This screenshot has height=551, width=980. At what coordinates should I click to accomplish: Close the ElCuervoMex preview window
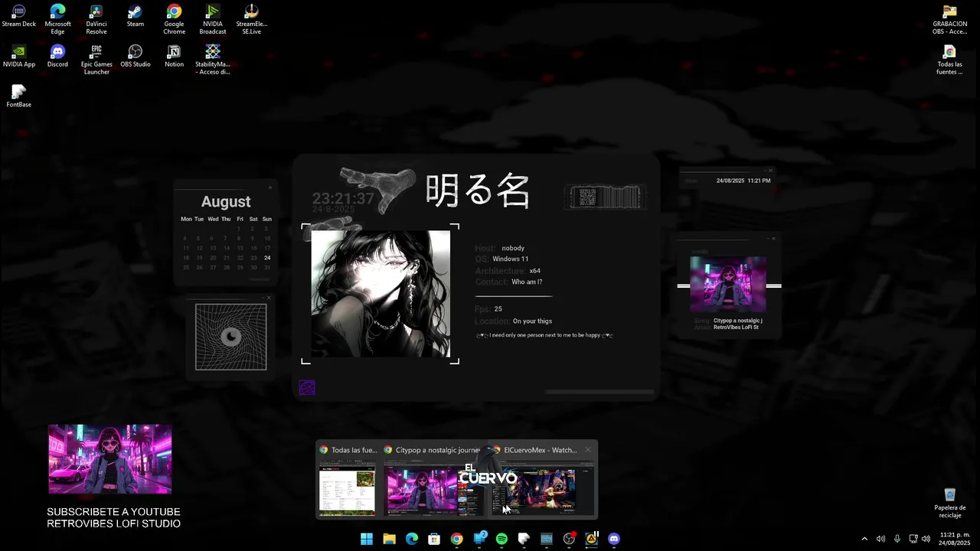588,450
